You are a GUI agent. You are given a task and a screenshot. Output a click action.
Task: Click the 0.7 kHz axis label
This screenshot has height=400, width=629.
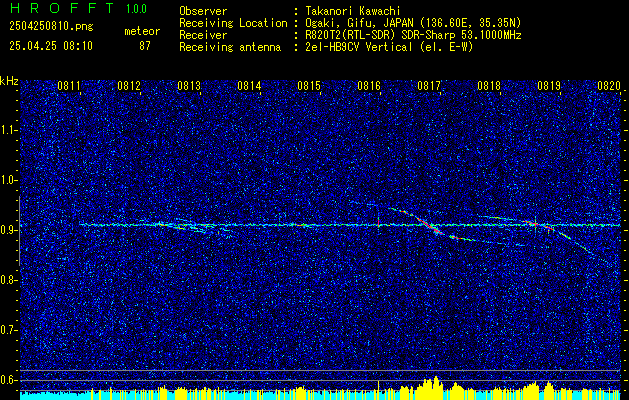coord(8,330)
